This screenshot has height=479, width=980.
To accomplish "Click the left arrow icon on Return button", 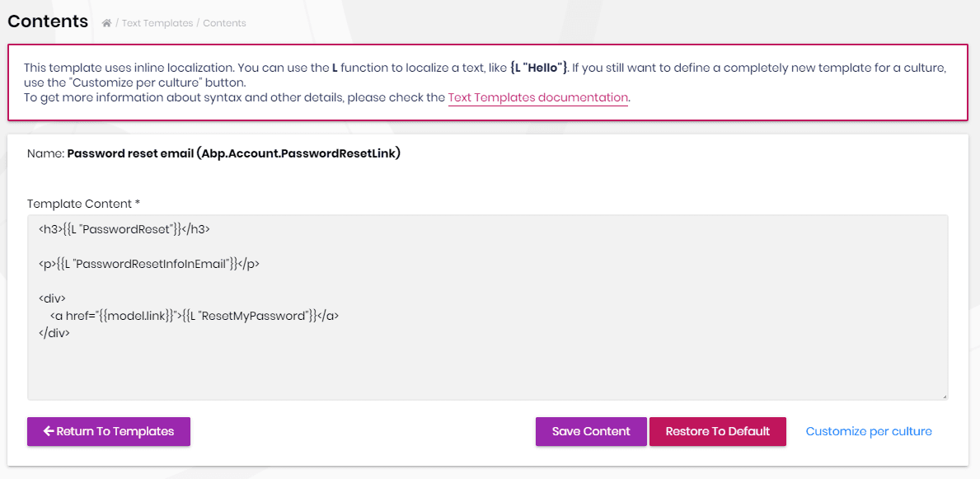I will click(x=49, y=431).
